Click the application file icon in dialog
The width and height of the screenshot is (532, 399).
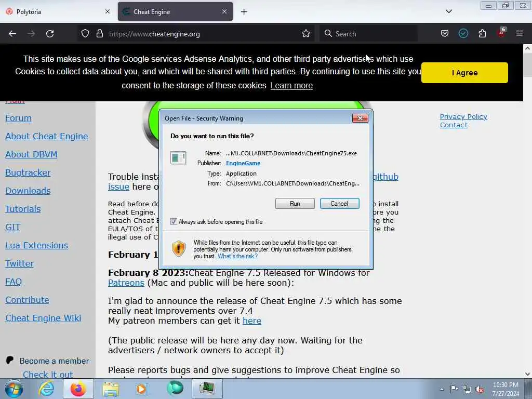click(179, 158)
